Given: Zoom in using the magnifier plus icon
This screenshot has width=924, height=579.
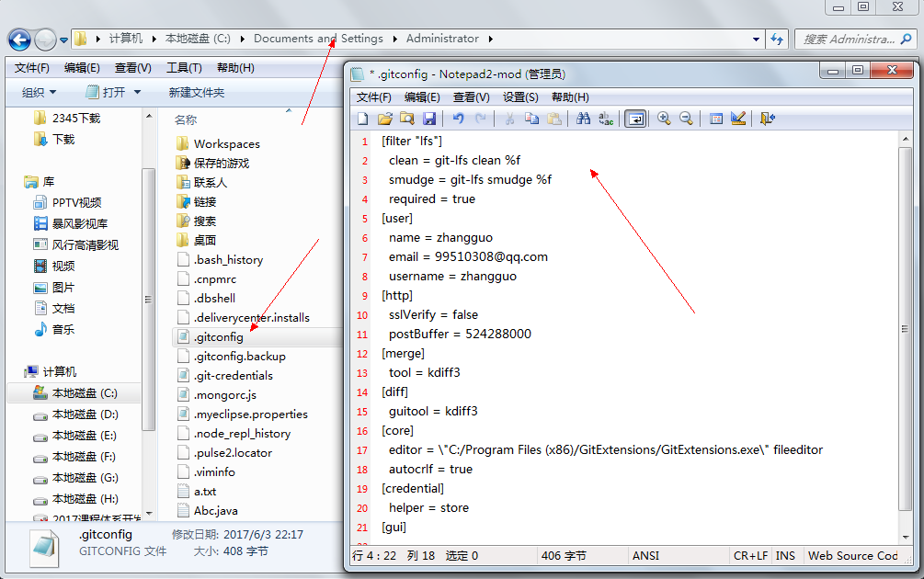Looking at the screenshot, I should 664,119.
